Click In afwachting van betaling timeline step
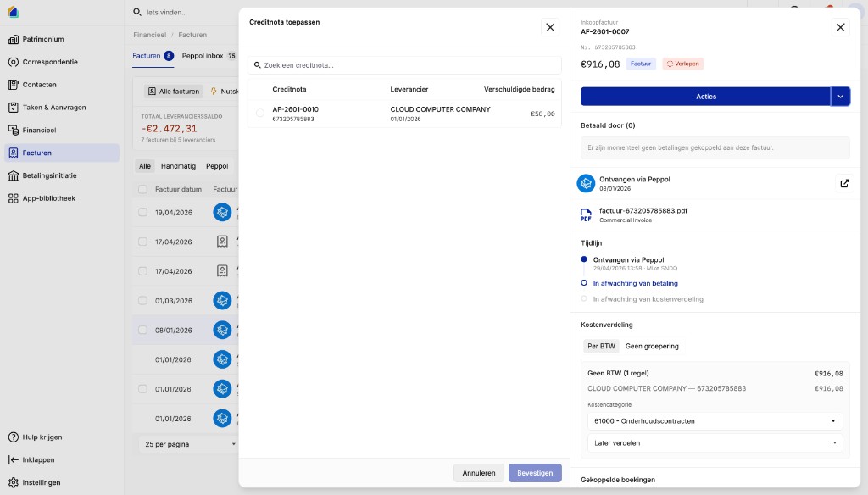 (635, 283)
